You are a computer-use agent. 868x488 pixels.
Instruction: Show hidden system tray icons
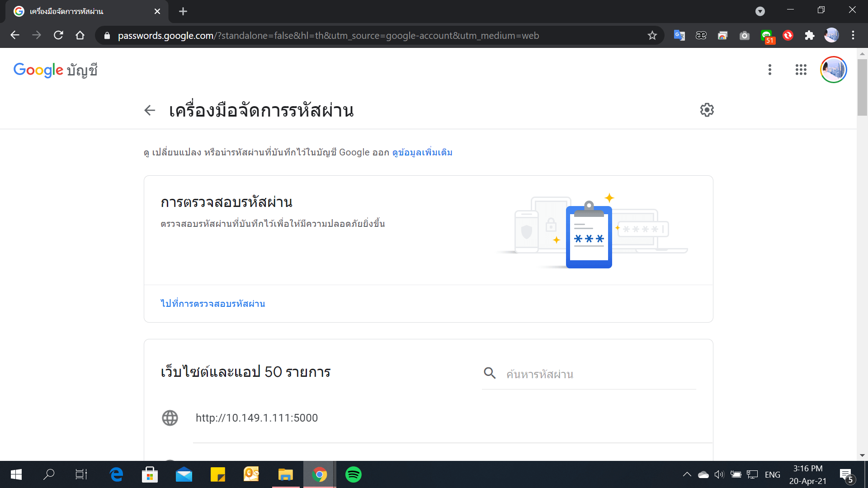pos(687,474)
